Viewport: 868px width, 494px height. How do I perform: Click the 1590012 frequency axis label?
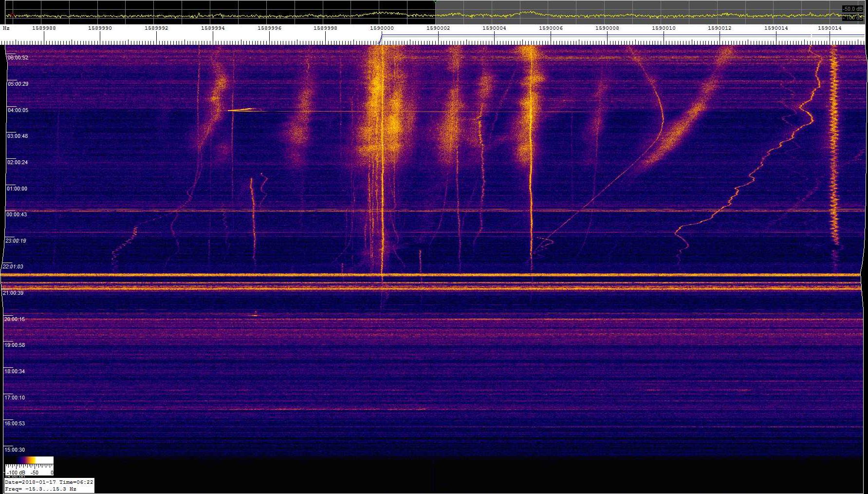[720, 28]
